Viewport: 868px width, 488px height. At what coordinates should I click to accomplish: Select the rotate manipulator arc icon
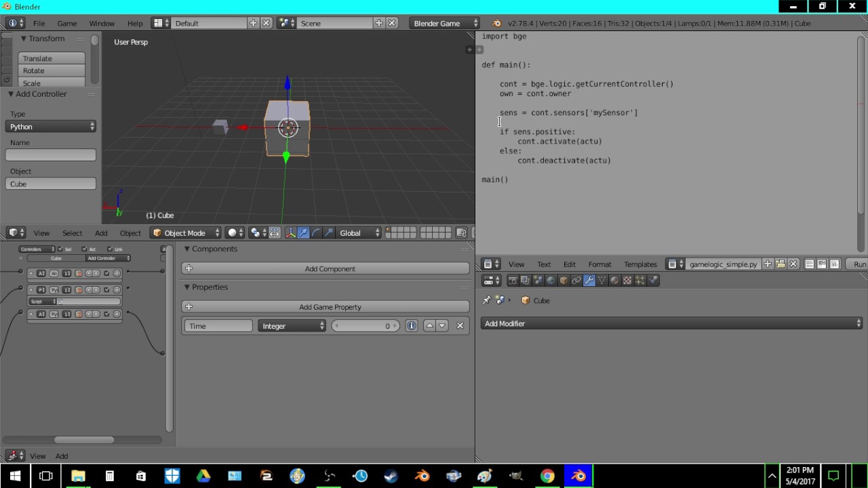click(316, 233)
